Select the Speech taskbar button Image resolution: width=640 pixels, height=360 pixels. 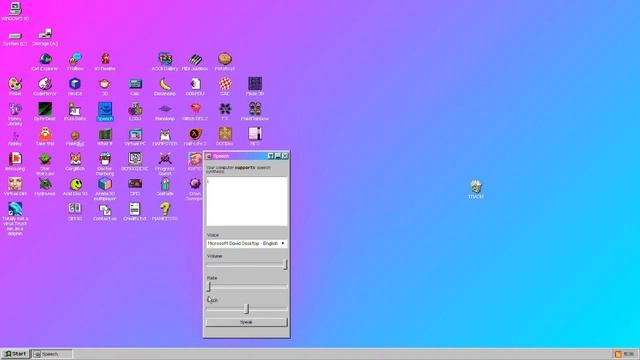click(x=52, y=354)
